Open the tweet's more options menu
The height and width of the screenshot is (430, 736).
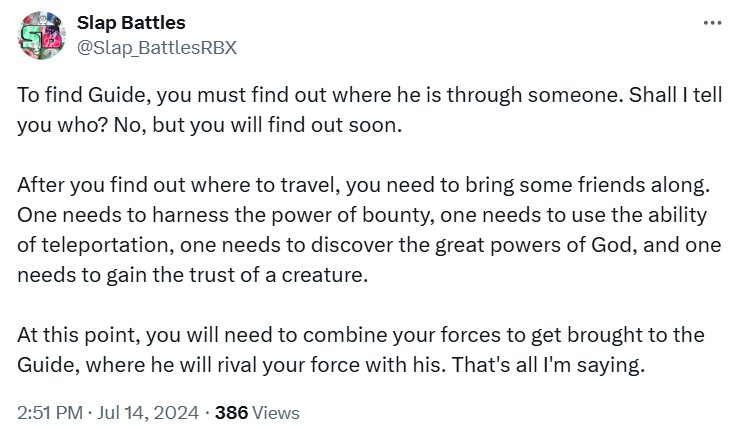(x=712, y=23)
